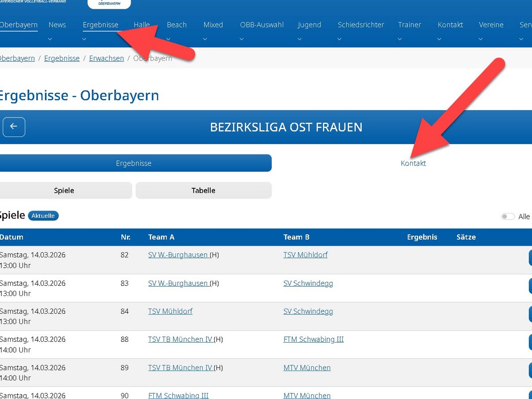Toggle the Alle switch
This screenshot has width=532, height=399.
point(508,217)
